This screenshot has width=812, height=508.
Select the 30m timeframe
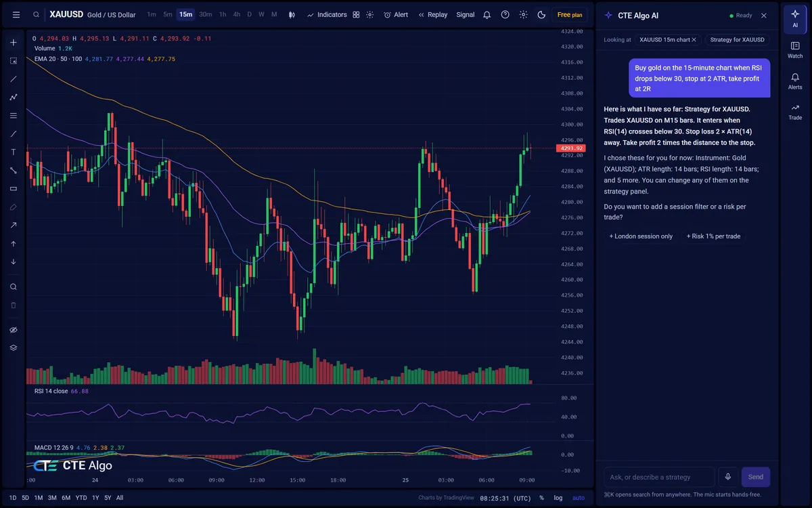[205, 14]
